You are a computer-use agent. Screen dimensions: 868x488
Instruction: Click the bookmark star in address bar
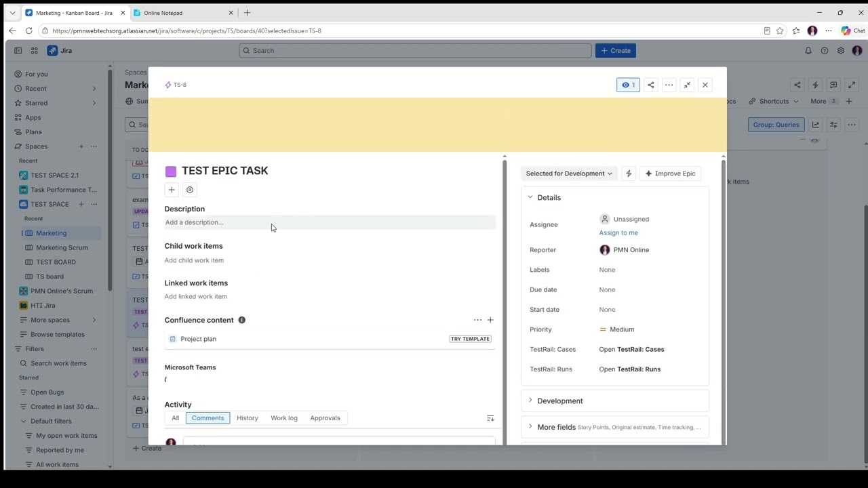[x=780, y=30]
